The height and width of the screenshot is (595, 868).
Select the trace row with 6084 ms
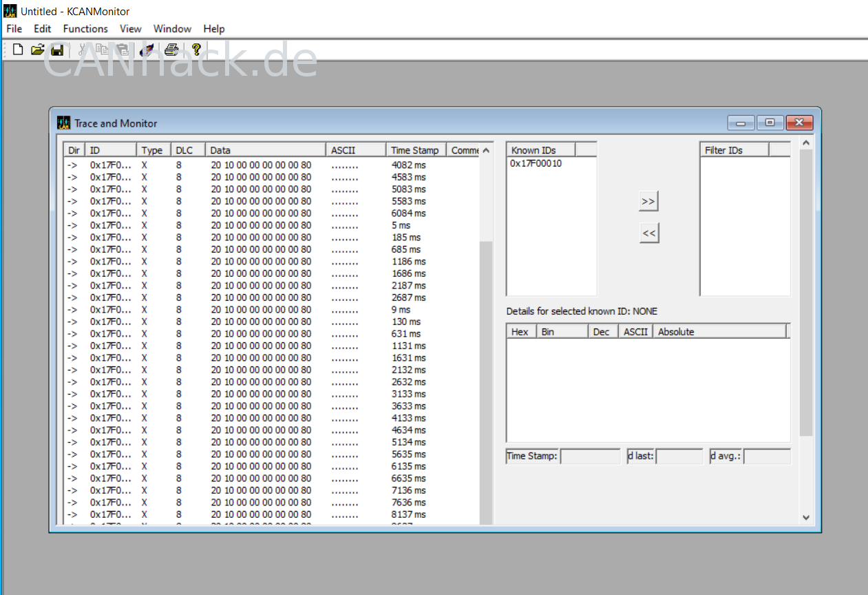271,213
